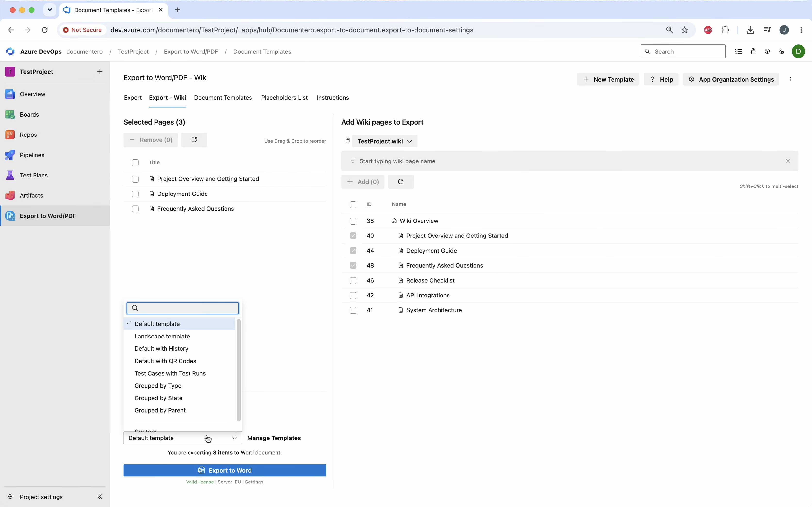Switch to the Export tab
Screen dimensions: 812x507
tap(133, 98)
